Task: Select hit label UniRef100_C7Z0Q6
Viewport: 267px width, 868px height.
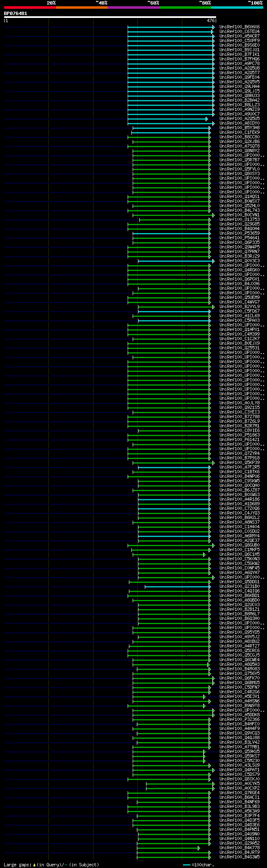Action: click(239, 509)
